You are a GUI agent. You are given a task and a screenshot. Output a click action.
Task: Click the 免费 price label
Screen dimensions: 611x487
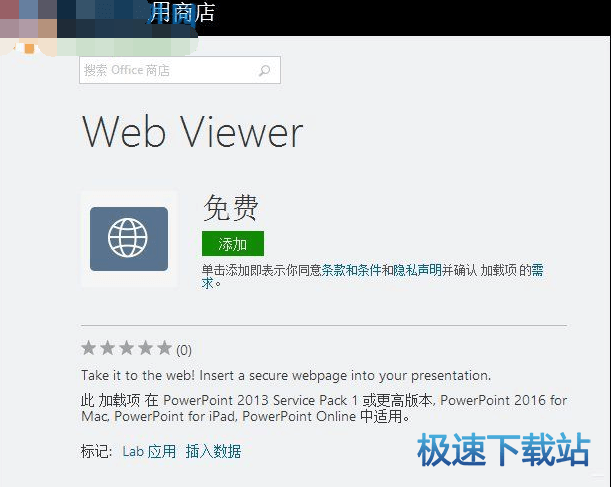point(231,208)
